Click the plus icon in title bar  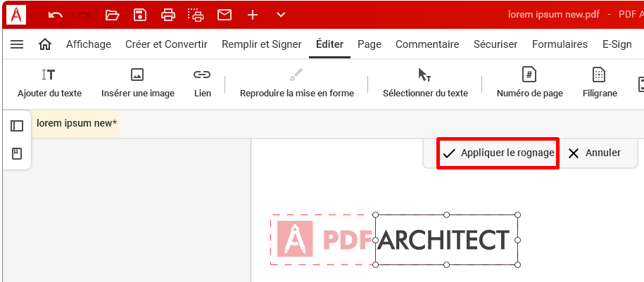click(253, 15)
